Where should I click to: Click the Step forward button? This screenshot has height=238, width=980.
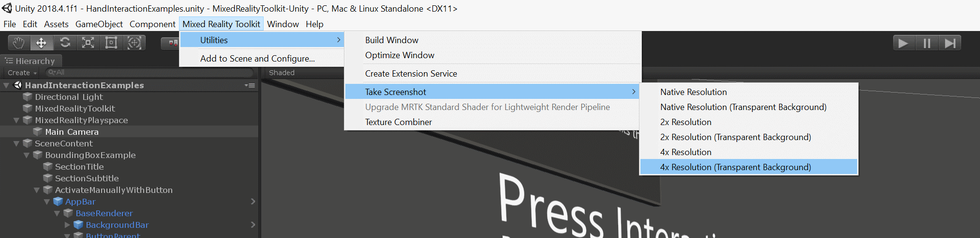point(950,43)
